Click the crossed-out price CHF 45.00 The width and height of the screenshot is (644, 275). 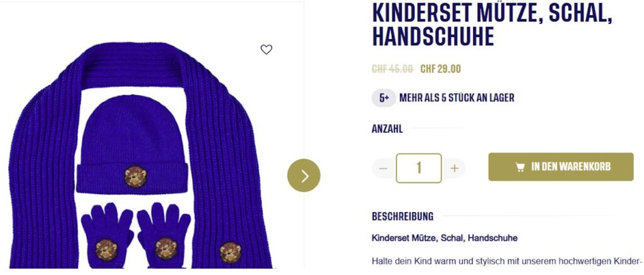[x=392, y=69]
